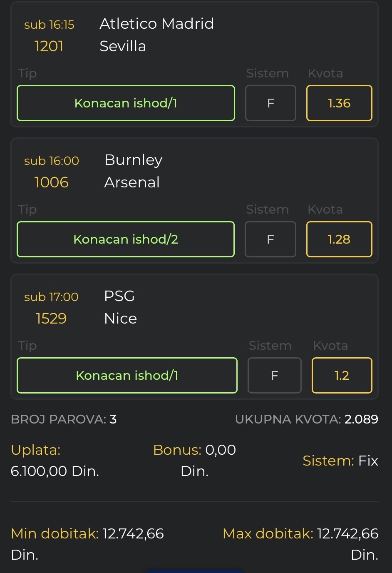392x573 pixels.
Task: Tap the 1.28 odds box
Action: (x=339, y=239)
